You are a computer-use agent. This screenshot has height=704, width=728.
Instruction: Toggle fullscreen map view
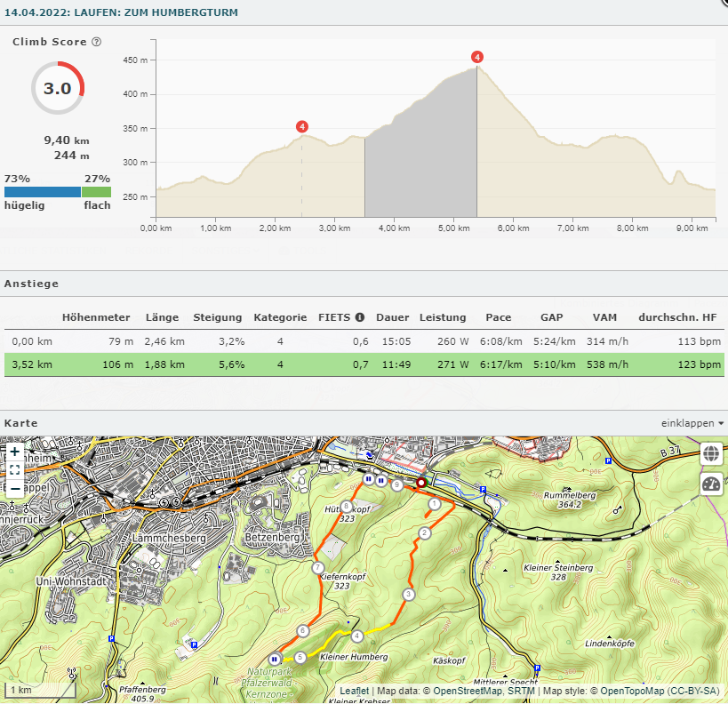pyautogui.click(x=15, y=469)
